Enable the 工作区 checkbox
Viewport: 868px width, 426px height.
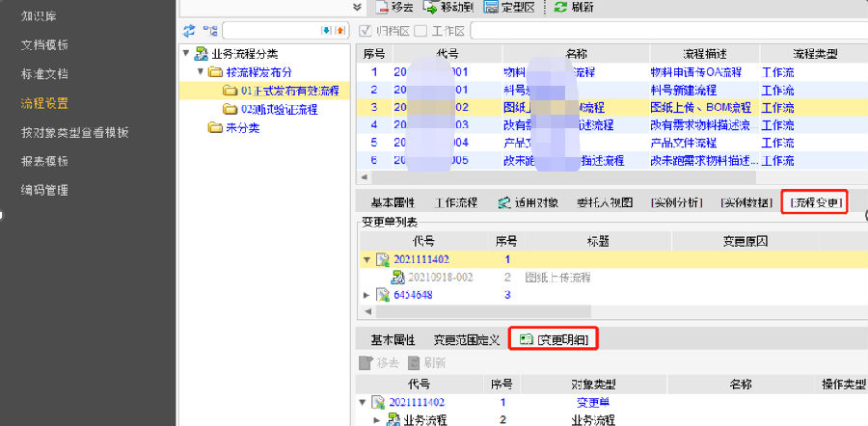click(x=420, y=31)
